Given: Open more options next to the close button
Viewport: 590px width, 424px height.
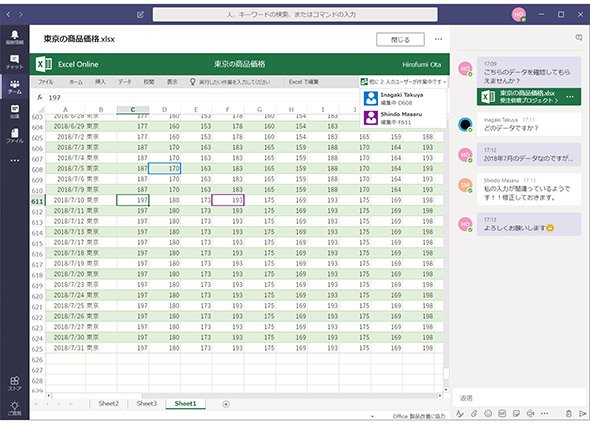Looking at the screenshot, I should click(438, 39).
